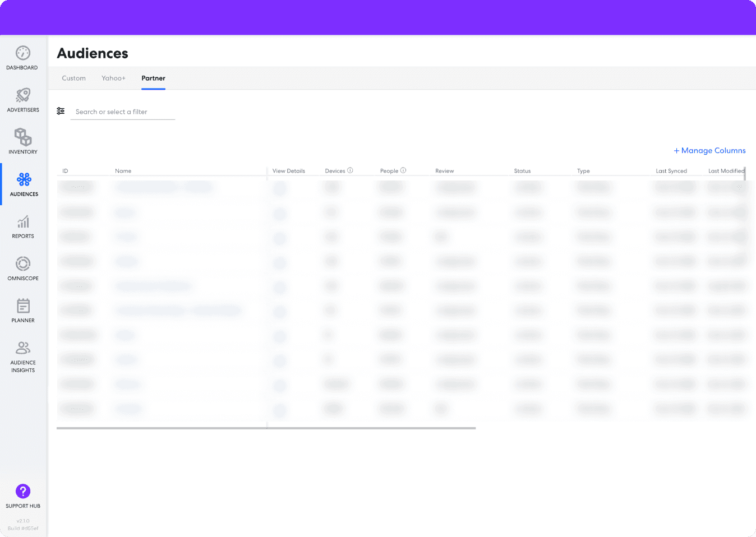Click the Review column header
The width and height of the screenshot is (756, 537).
(445, 171)
